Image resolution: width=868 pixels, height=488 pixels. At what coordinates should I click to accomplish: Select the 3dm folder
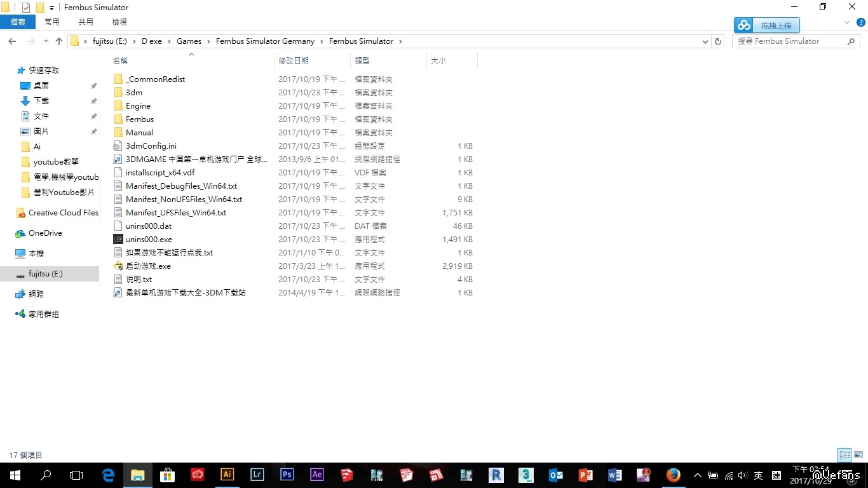[134, 93]
